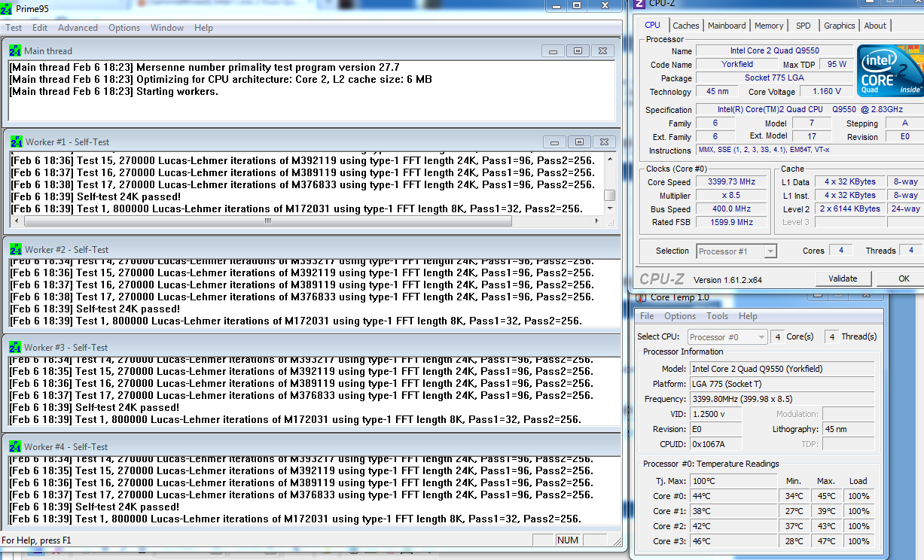Open the Edit menu in Prime95

(x=40, y=28)
